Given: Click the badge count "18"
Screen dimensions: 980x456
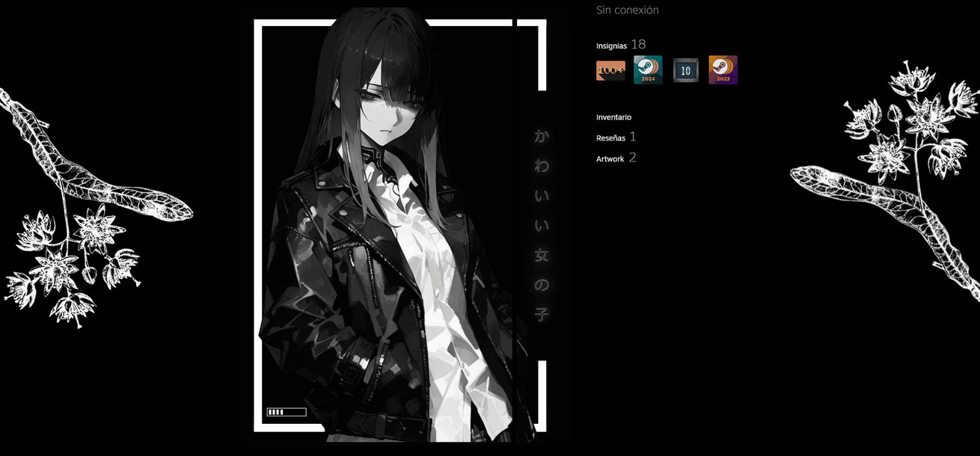Looking at the screenshot, I should 638,45.
